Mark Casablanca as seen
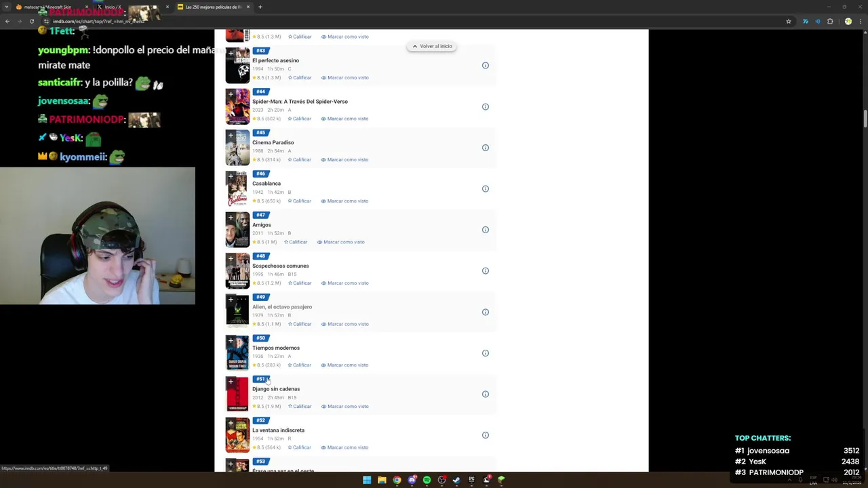Image resolution: width=868 pixels, height=488 pixels. click(344, 201)
